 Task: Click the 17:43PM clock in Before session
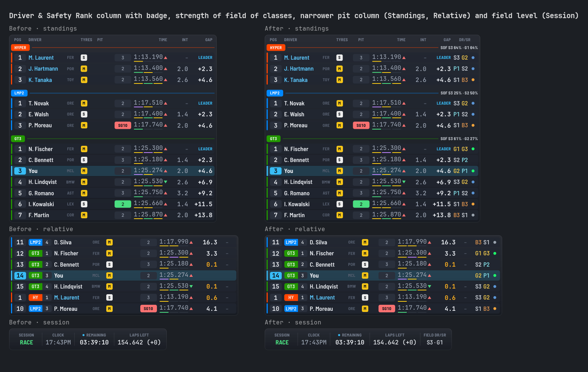(58, 343)
